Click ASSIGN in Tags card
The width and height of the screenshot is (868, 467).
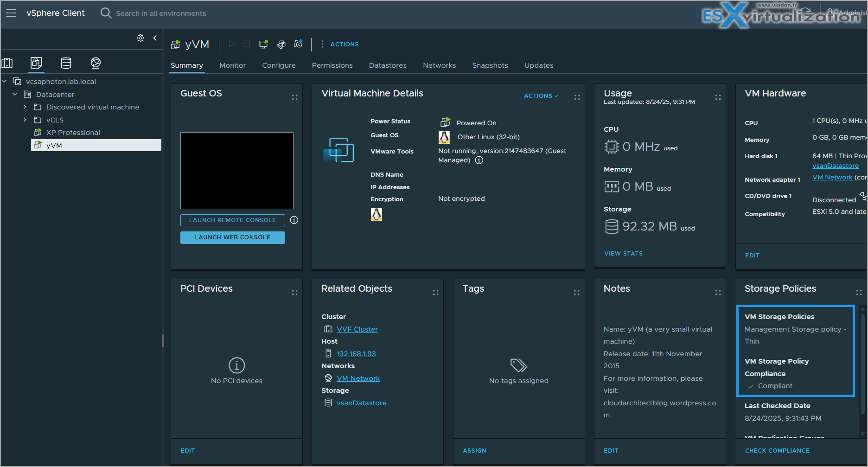point(474,451)
